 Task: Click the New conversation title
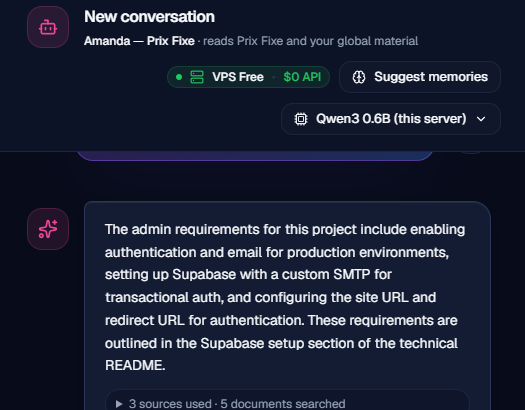(x=149, y=17)
